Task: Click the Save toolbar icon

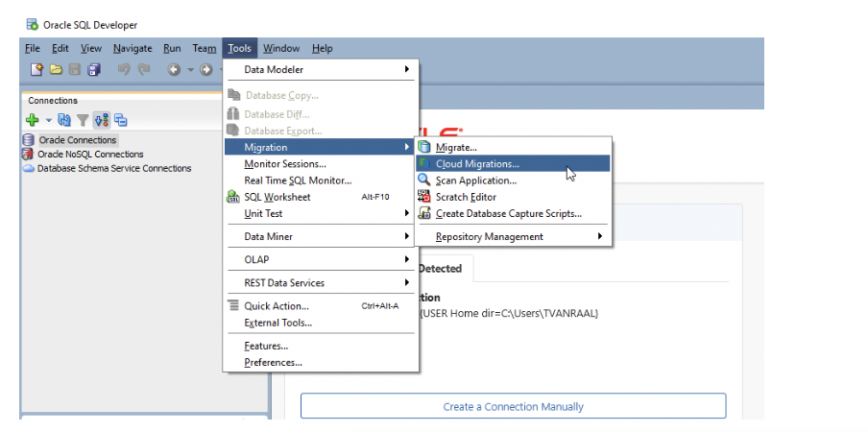Action: tap(75, 70)
